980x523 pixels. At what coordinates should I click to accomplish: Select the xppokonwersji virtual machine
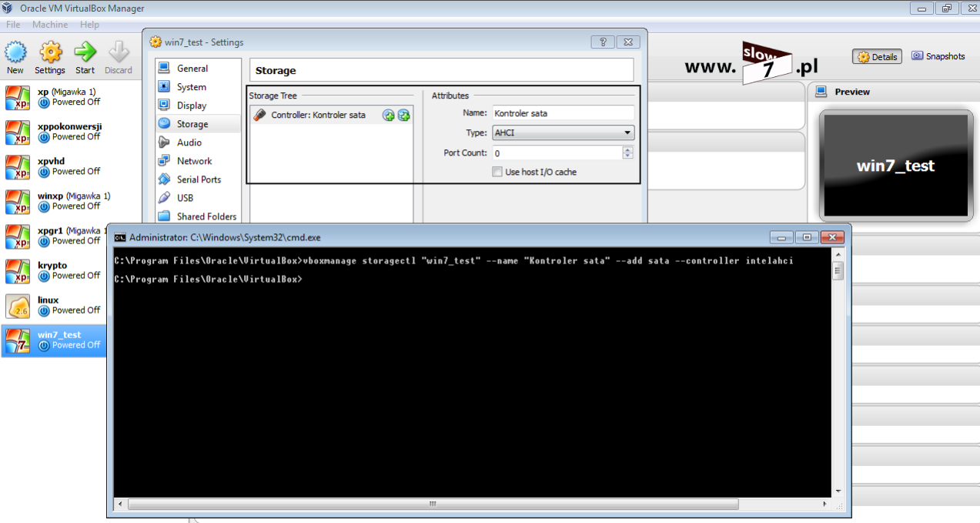pos(54,132)
